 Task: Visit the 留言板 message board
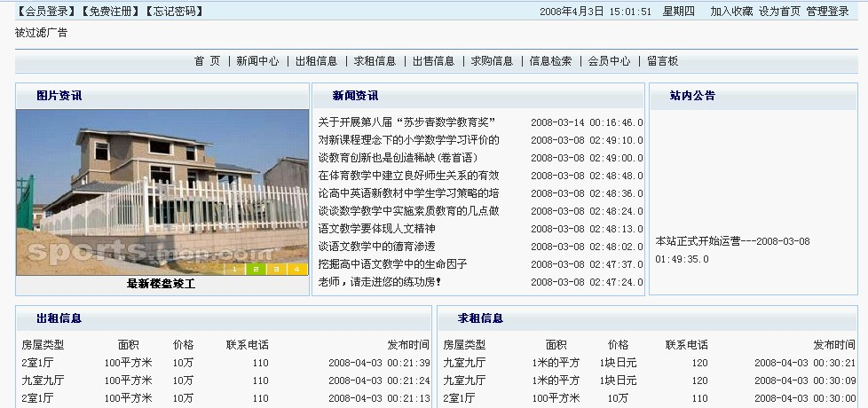point(662,61)
